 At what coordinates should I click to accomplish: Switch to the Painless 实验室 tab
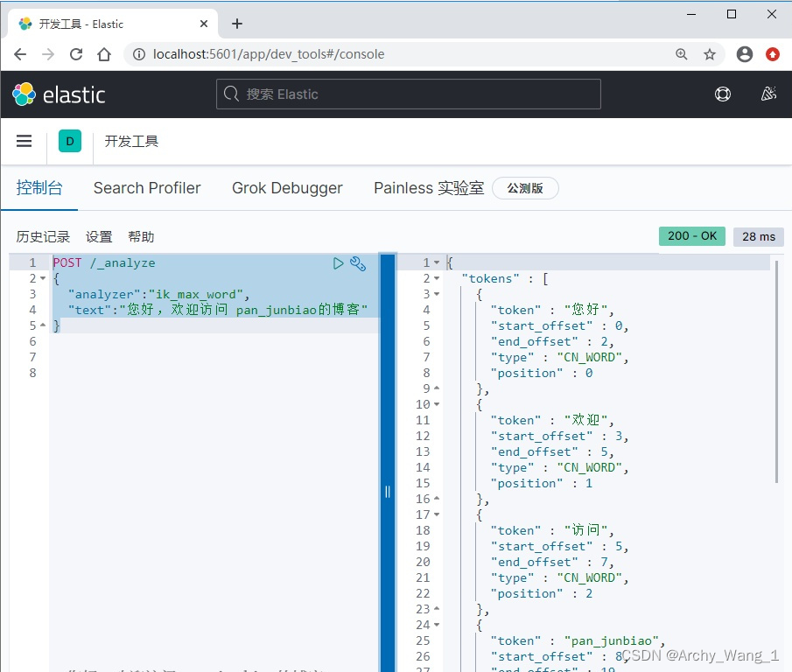pyautogui.click(x=428, y=188)
